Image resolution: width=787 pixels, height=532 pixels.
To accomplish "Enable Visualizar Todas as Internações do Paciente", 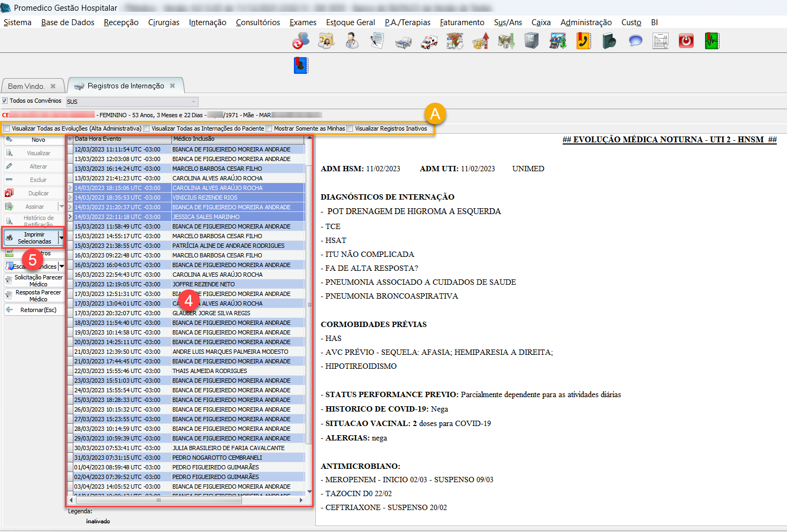I will coord(147,128).
